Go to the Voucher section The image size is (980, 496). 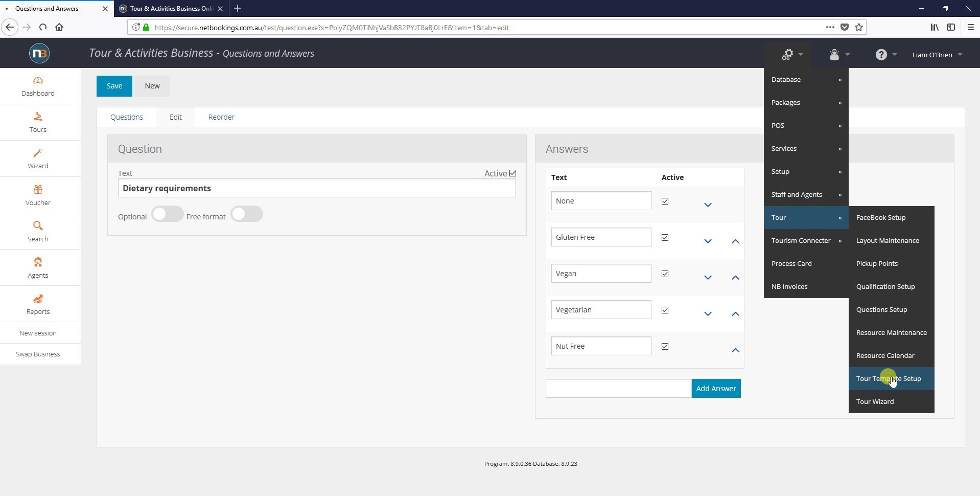[37, 194]
